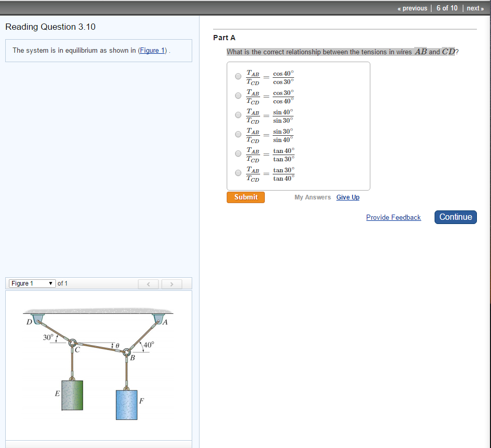Select the cos 30° over cos 40° answer
Screen dimensions: 491x448
[x=238, y=96]
